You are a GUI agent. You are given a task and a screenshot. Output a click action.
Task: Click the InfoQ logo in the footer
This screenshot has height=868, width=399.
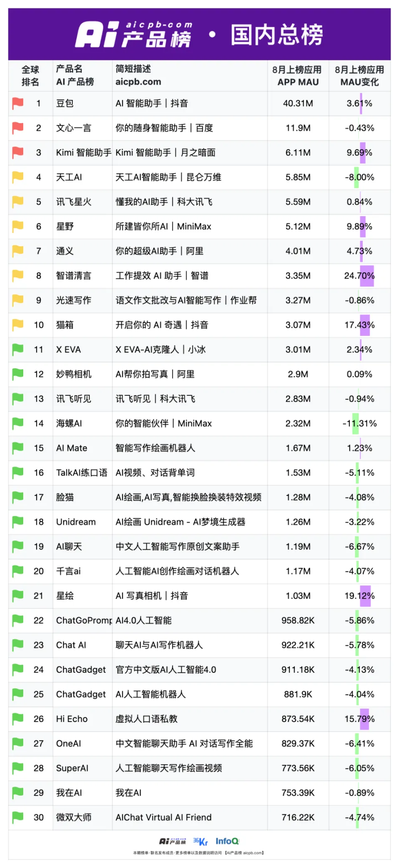[227, 841]
